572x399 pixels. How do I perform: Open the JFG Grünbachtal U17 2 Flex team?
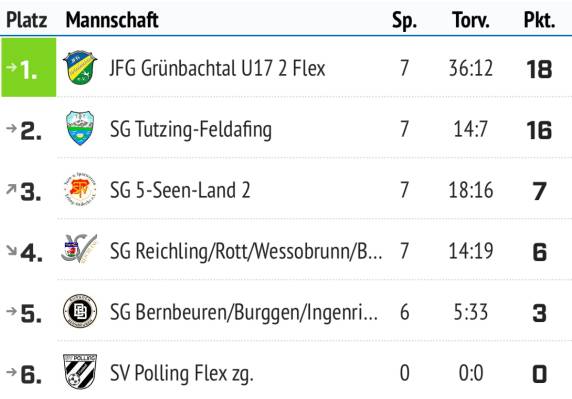[217, 68]
